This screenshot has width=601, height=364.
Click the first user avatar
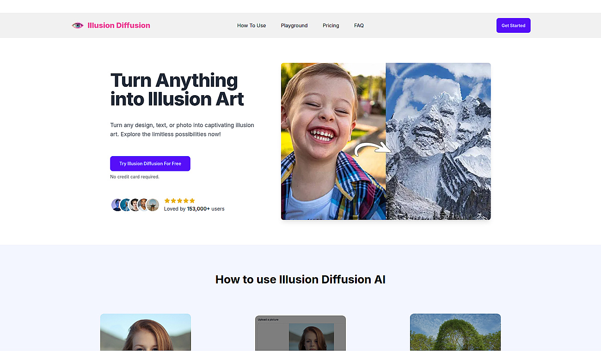[117, 205]
